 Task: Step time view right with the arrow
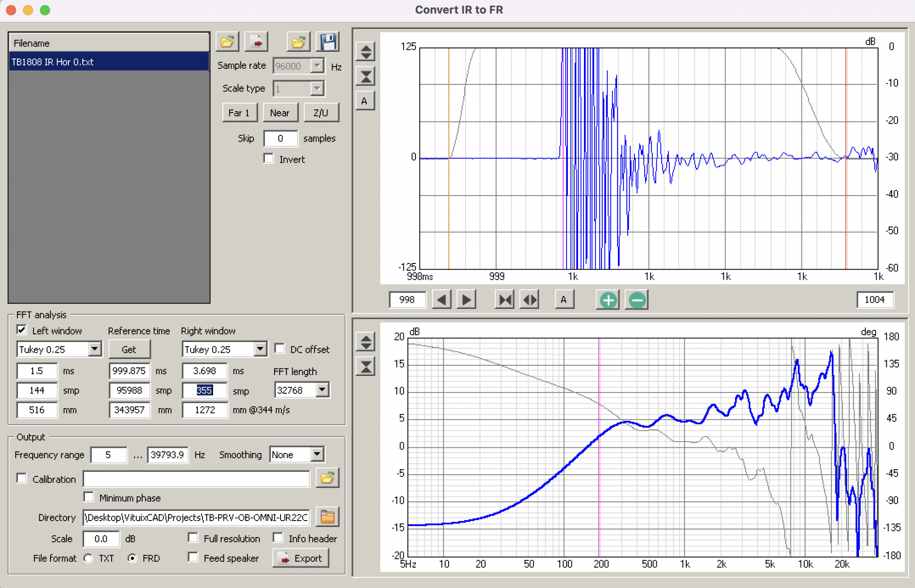[x=466, y=300]
